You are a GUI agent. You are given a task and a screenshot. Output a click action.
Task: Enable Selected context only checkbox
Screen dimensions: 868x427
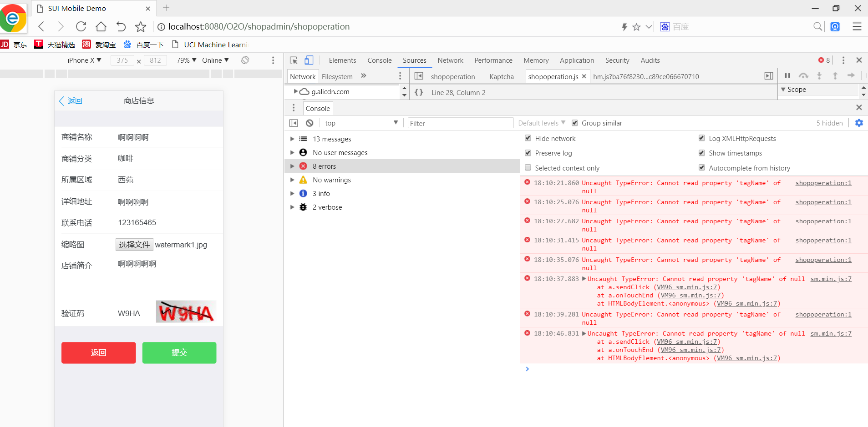(528, 168)
